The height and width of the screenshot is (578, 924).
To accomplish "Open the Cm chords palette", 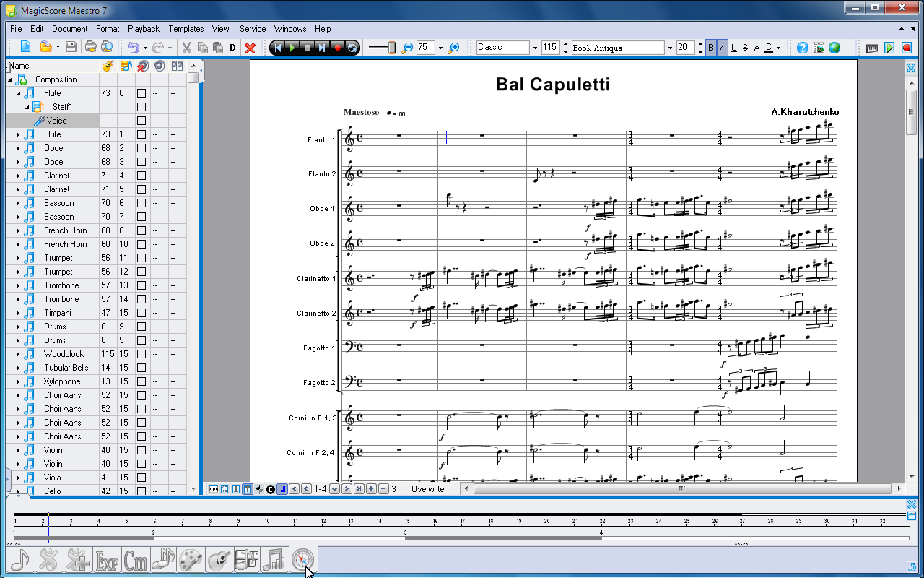I will point(136,559).
